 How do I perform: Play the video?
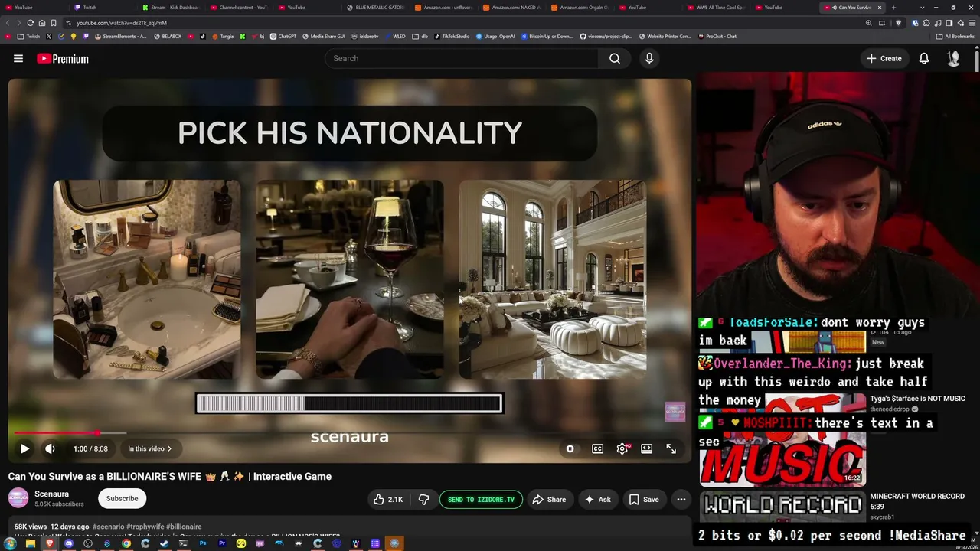point(24,449)
